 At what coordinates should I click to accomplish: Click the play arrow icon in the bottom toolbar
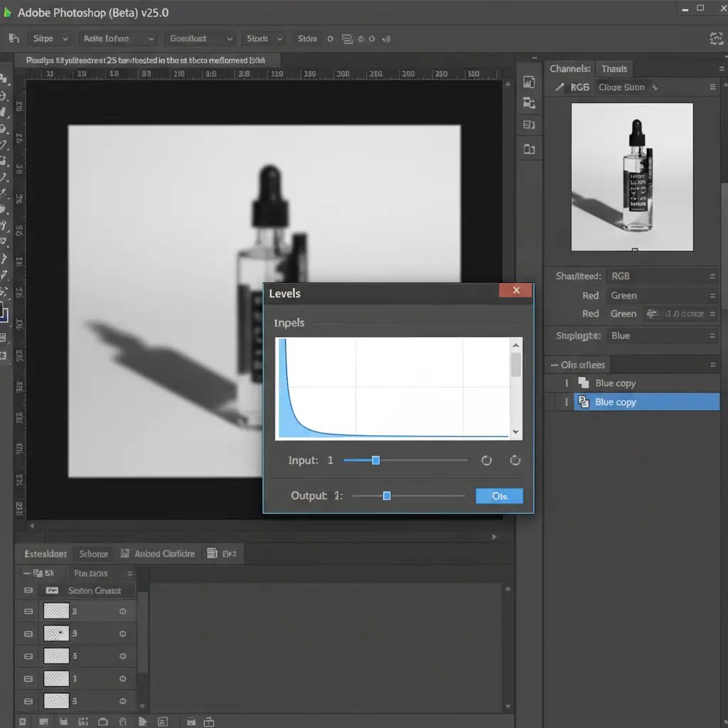point(143,721)
